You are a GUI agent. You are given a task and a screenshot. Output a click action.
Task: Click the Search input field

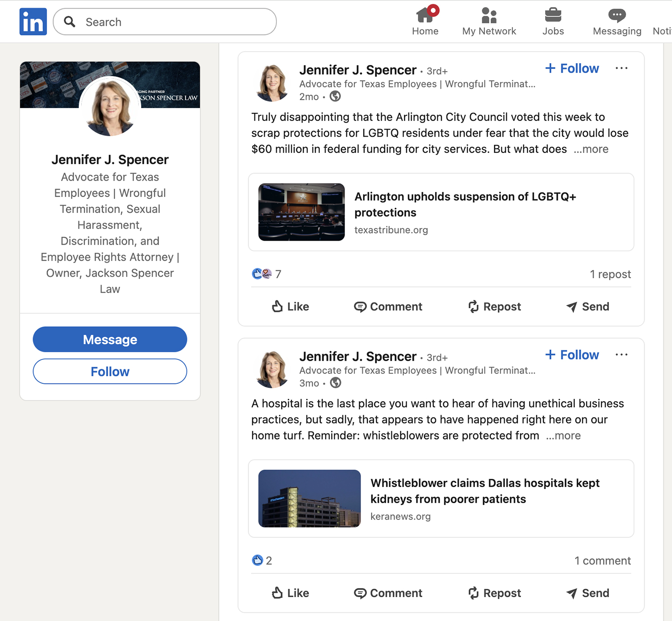(175, 22)
